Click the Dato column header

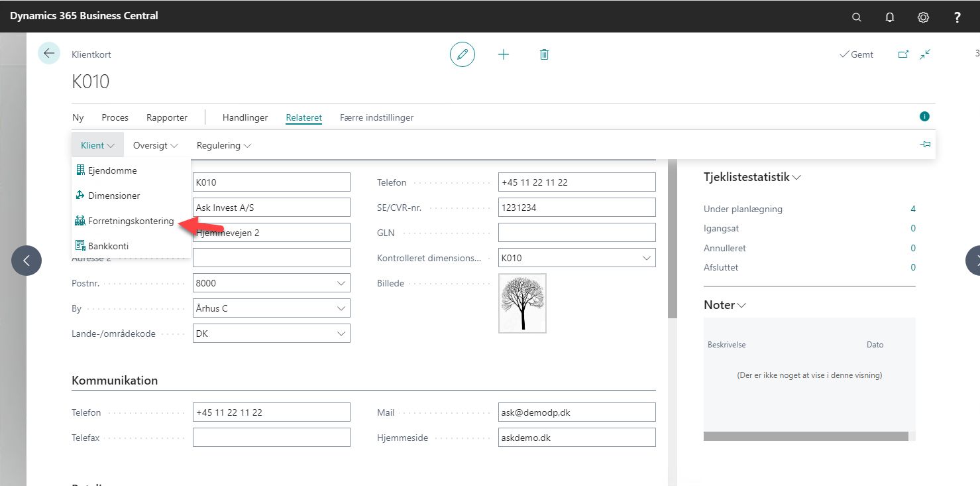[x=875, y=345]
